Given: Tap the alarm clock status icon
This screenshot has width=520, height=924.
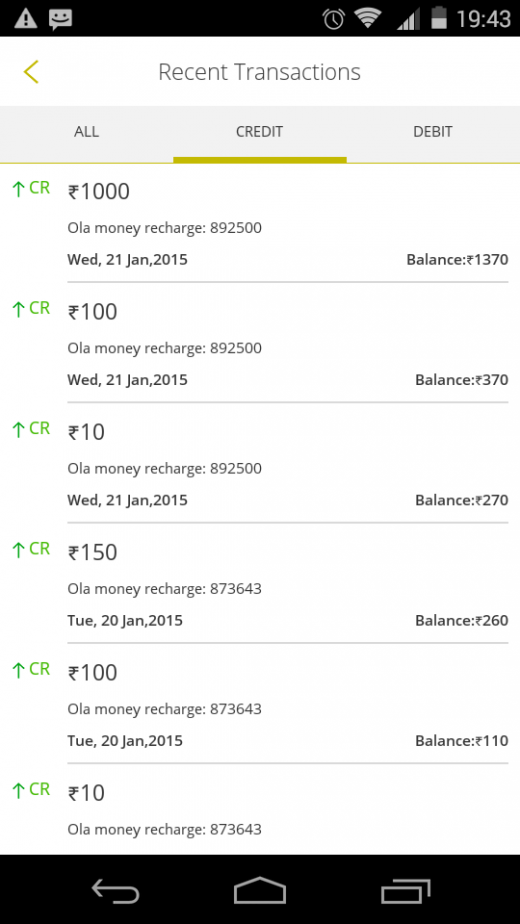Looking at the screenshot, I should [x=333, y=18].
